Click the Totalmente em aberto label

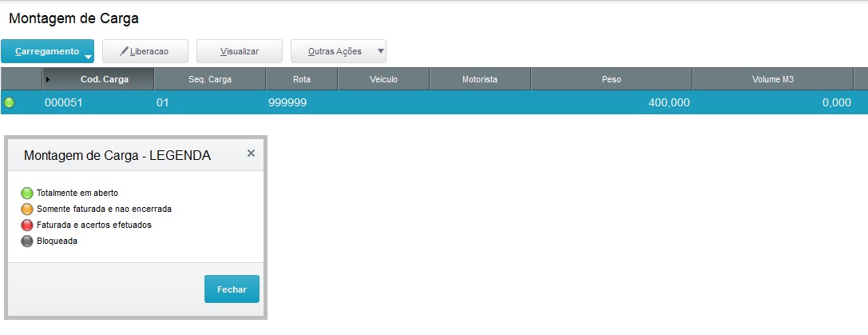(x=77, y=193)
